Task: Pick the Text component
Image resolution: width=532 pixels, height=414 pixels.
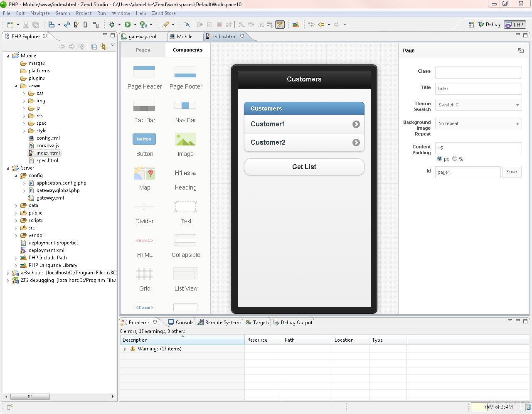Action: (x=185, y=212)
